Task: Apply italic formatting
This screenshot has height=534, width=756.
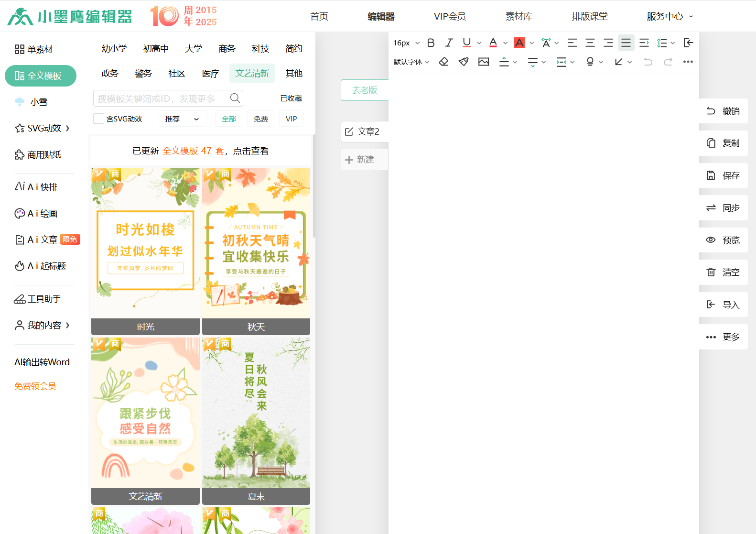Action: [449, 43]
